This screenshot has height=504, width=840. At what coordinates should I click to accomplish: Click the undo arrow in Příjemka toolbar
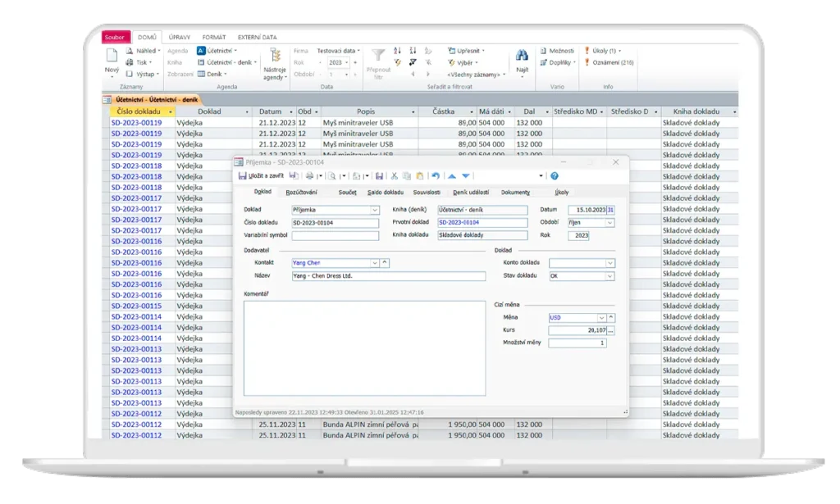tap(436, 175)
